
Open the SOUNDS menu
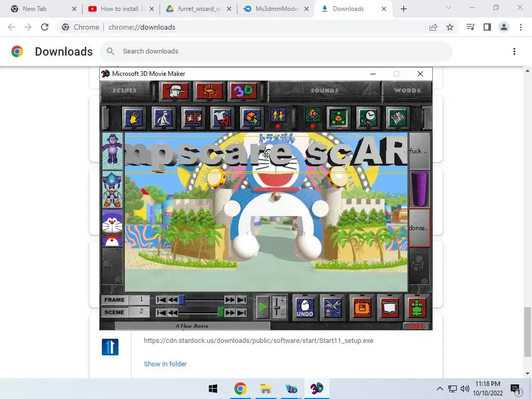click(x=324, y=90)
